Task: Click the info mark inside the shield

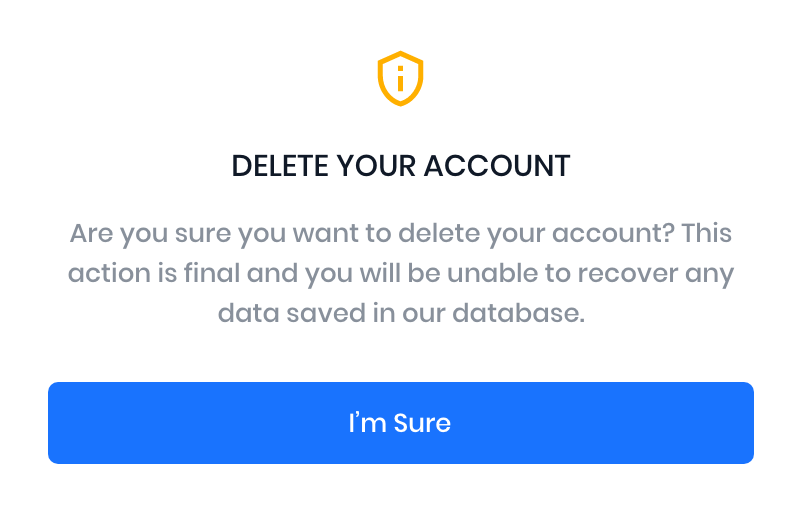Action: [x=400, y=78]
